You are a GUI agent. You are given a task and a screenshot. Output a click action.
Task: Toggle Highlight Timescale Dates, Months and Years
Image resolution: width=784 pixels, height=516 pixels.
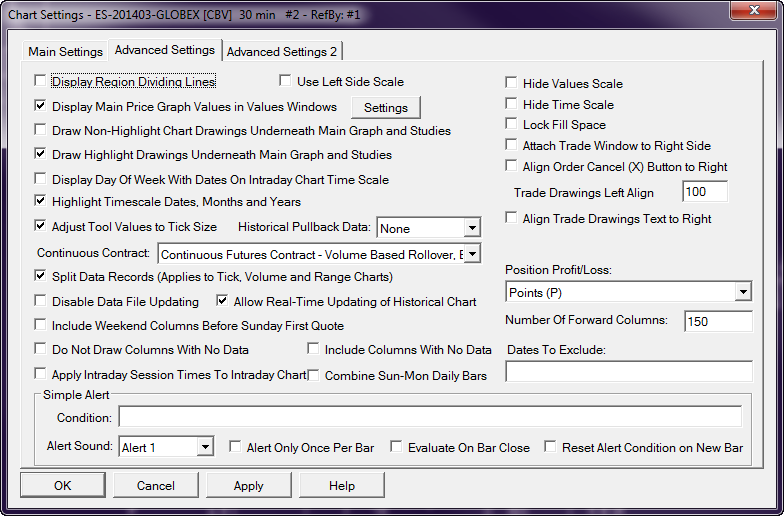40,200
